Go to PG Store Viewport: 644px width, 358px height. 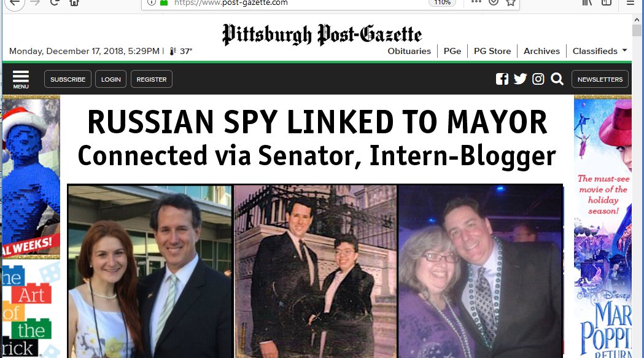click(x=492, y=51)
